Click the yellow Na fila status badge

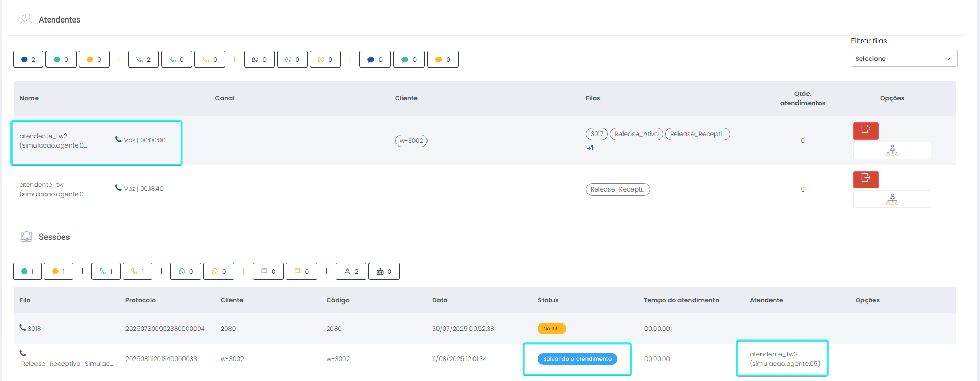pyautogui.click(x=551, y=329)
